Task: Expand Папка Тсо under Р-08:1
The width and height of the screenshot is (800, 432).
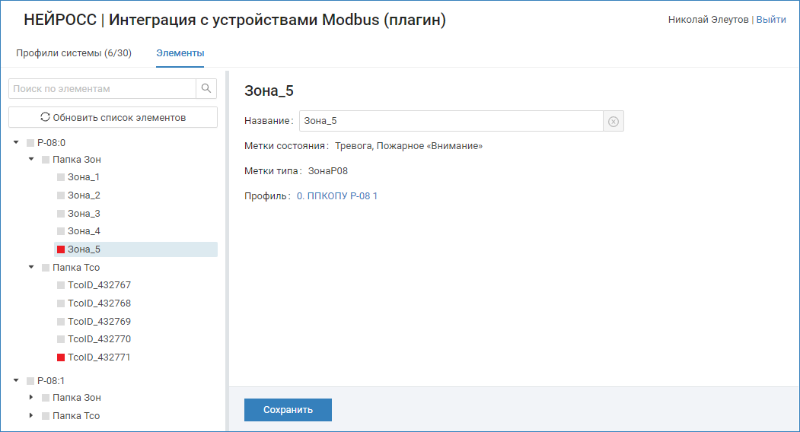Action: pyautogui.click(x=31, y=416)
